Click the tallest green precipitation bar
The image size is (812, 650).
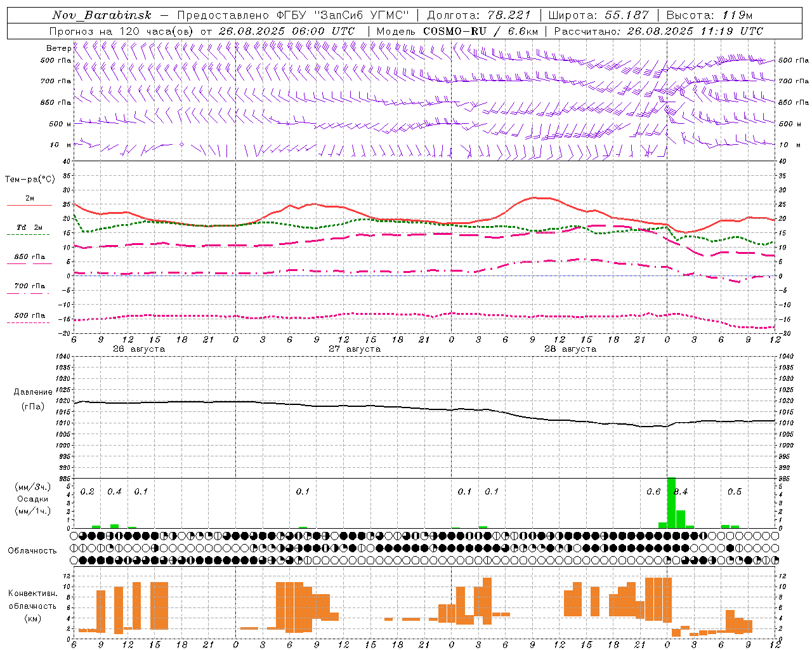671,503
